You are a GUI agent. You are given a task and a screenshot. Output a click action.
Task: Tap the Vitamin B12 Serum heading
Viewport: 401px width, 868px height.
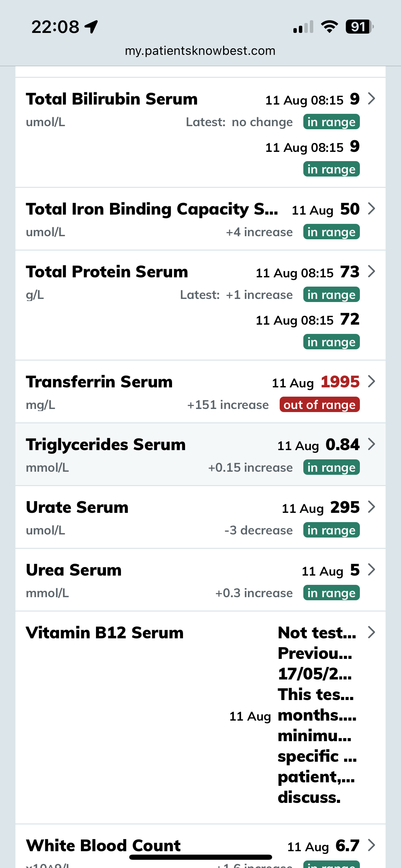coord(105,633)
